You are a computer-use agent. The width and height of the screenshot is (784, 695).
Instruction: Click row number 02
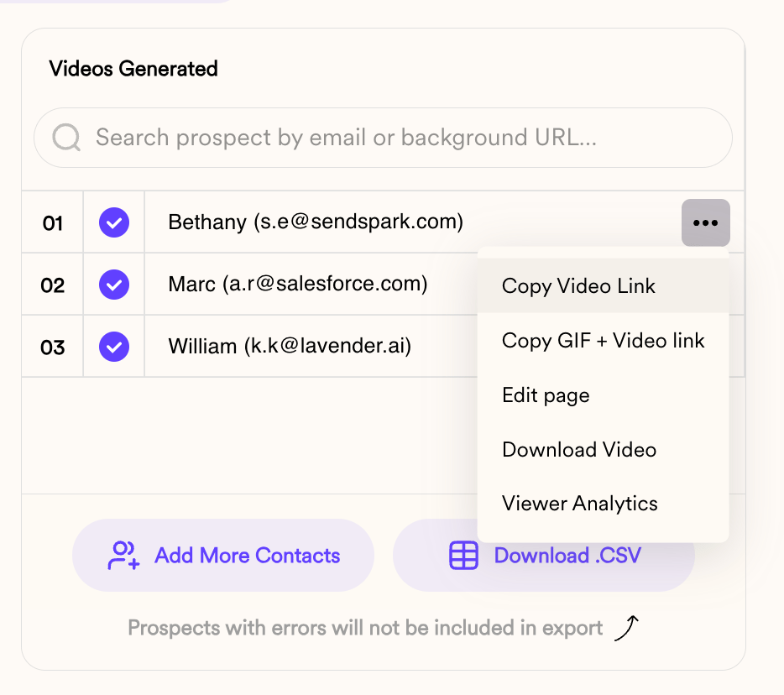click(53, 285)
